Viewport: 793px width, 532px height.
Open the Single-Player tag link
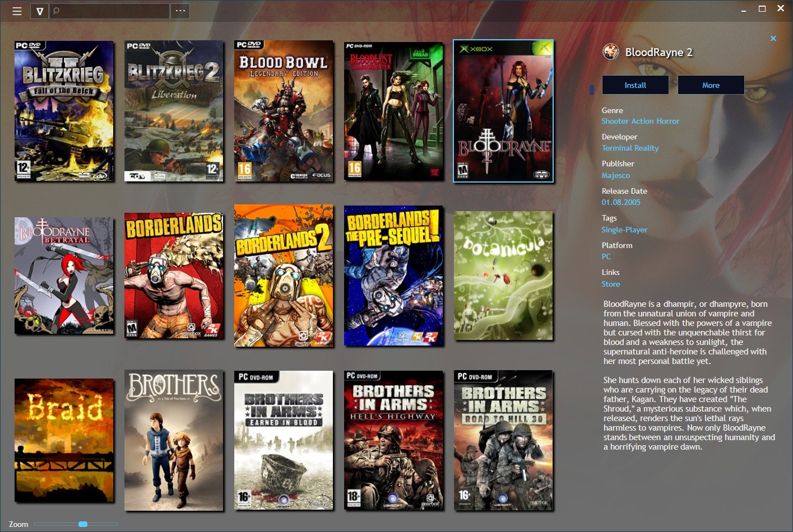(x=624, y=230)
